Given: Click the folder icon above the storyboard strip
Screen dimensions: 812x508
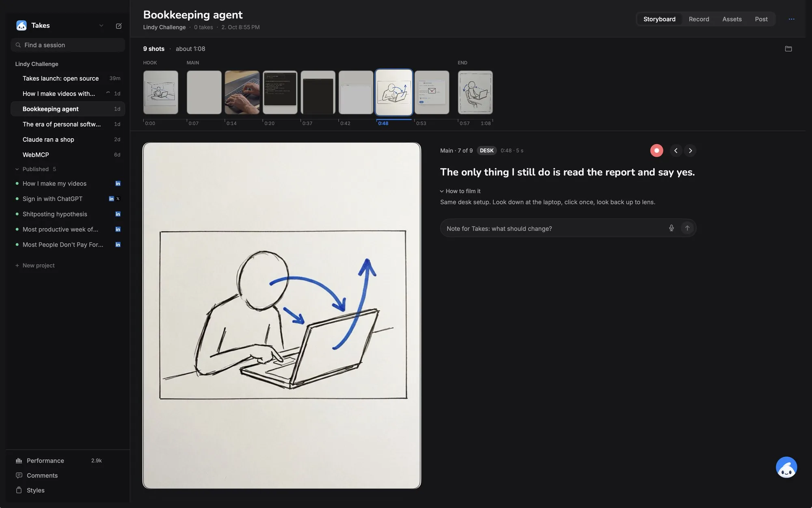Looking at the screenshot, I should click(x=788, y=49).
